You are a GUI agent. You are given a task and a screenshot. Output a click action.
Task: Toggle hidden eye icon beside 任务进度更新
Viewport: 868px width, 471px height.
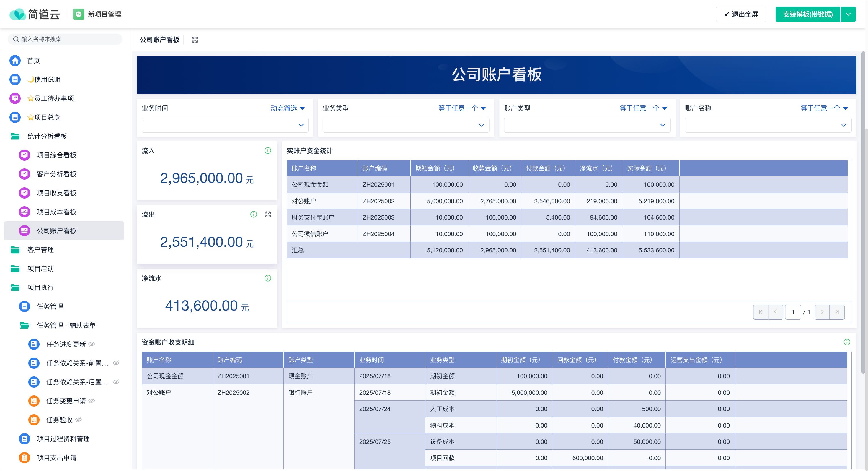click(x=92, y=344)
